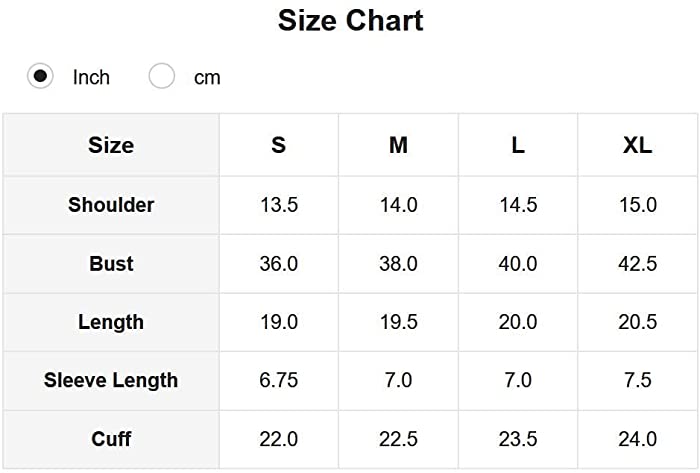700x473 pixels.
Task: Click the Shoulder row label
Action: click(x=111, y=205)
